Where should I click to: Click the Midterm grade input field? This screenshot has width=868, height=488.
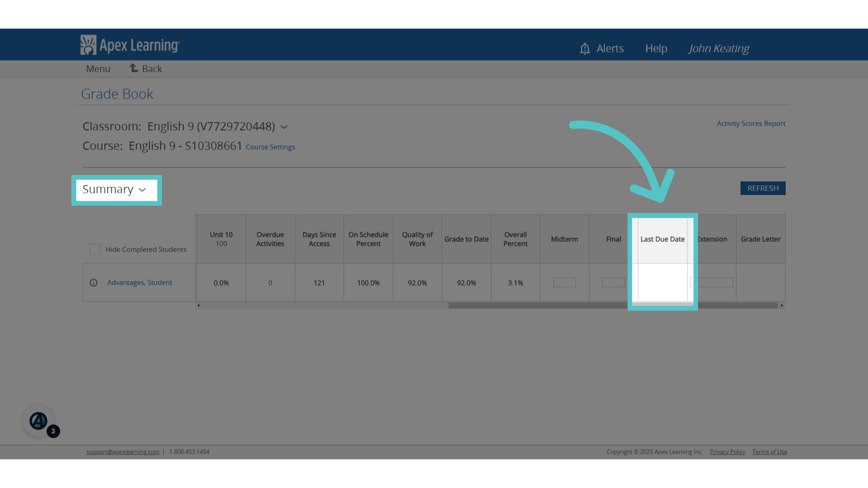(x=564, y=282)
